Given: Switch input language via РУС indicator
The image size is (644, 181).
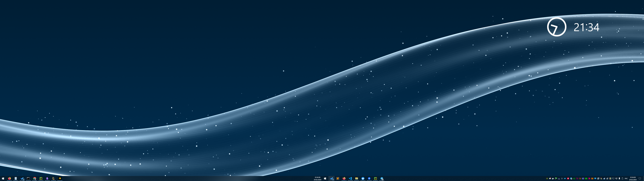Looking at the screenshot, I should [626, 178].
